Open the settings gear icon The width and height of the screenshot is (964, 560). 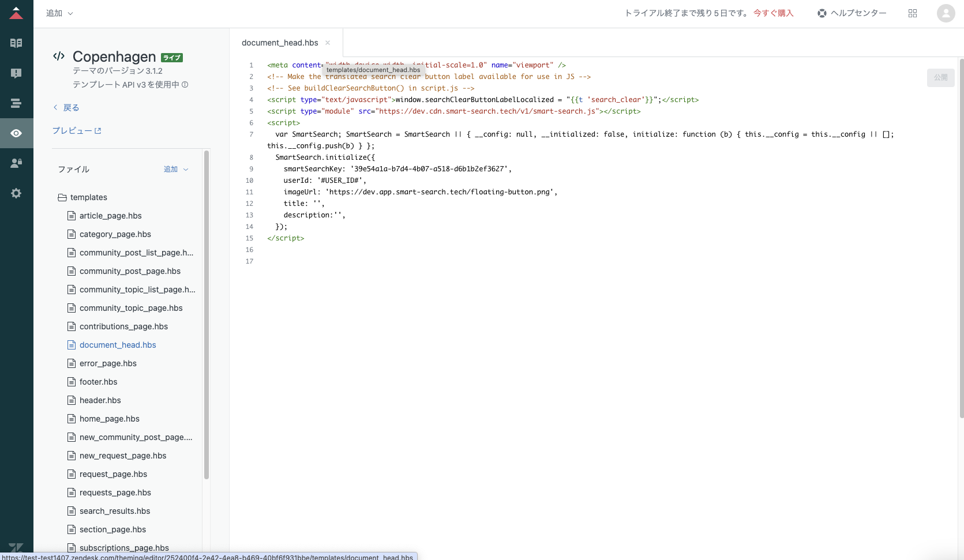(16, 193)
